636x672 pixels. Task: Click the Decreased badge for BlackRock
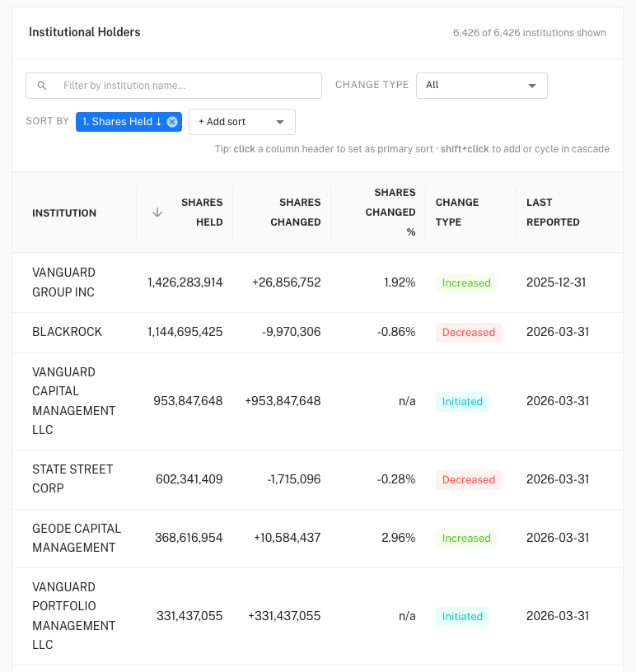click(x=468, y=333)
